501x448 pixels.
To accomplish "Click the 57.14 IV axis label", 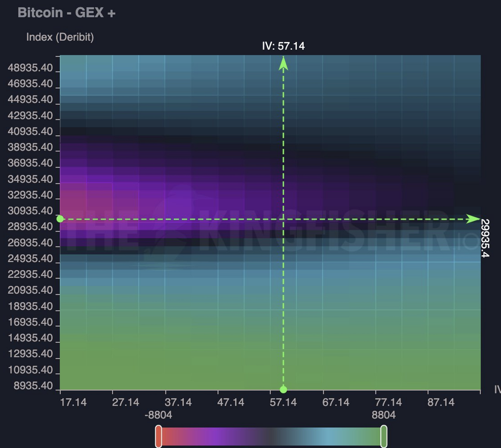I will pyautogui.click(x=283, y=402).
